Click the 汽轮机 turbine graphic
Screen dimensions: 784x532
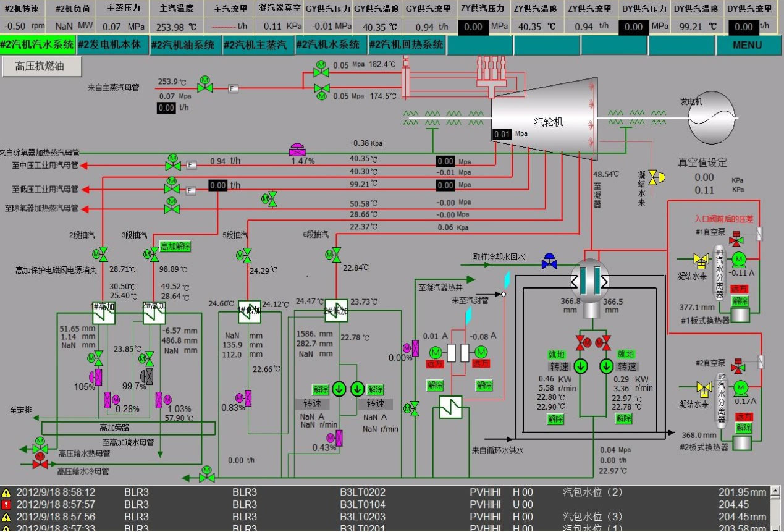[544, 122]
